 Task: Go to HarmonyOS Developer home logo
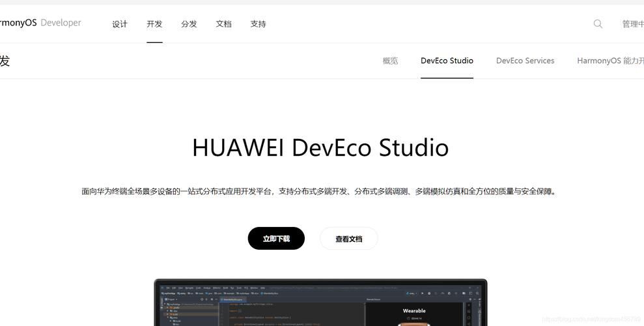(x=40, y=23)
